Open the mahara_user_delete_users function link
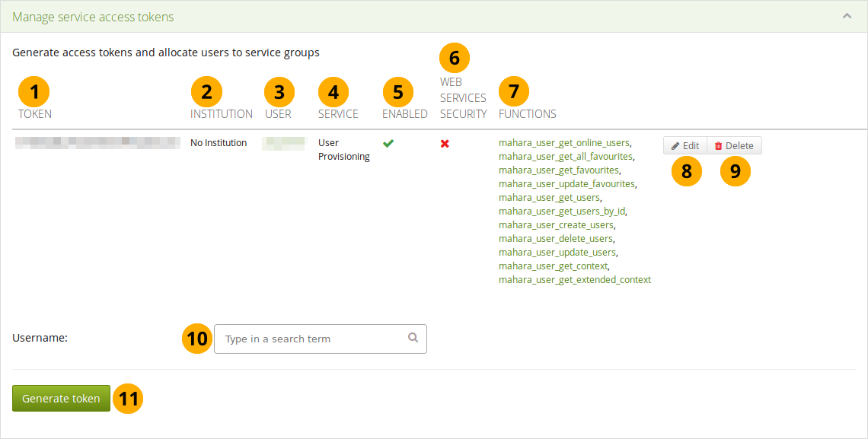 [x=555, y=238]
